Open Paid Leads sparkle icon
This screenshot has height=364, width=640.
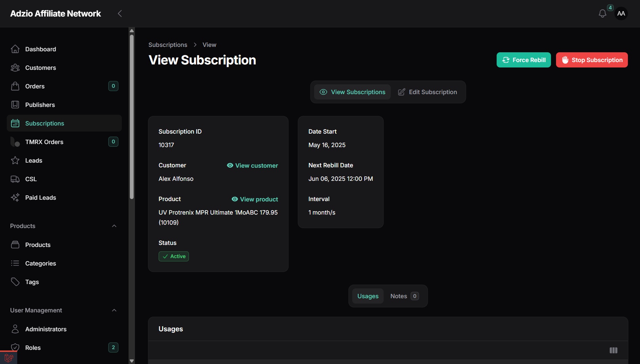(15, 197)
